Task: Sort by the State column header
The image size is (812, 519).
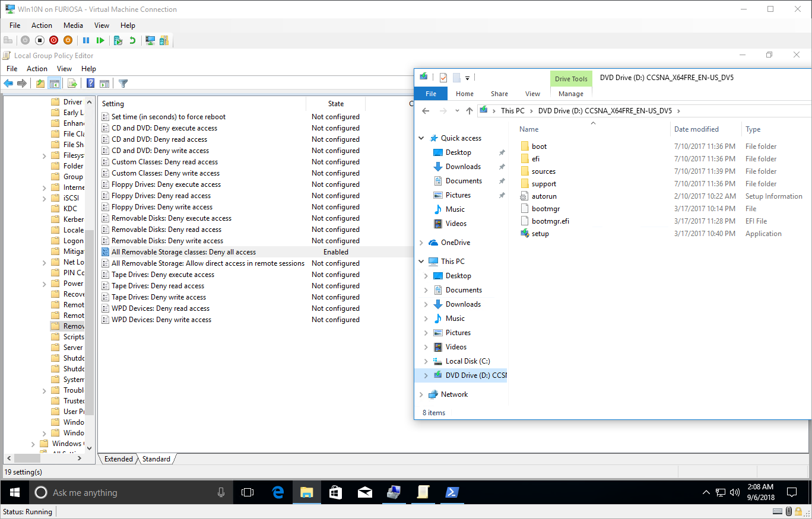Action: coord(336,104)
